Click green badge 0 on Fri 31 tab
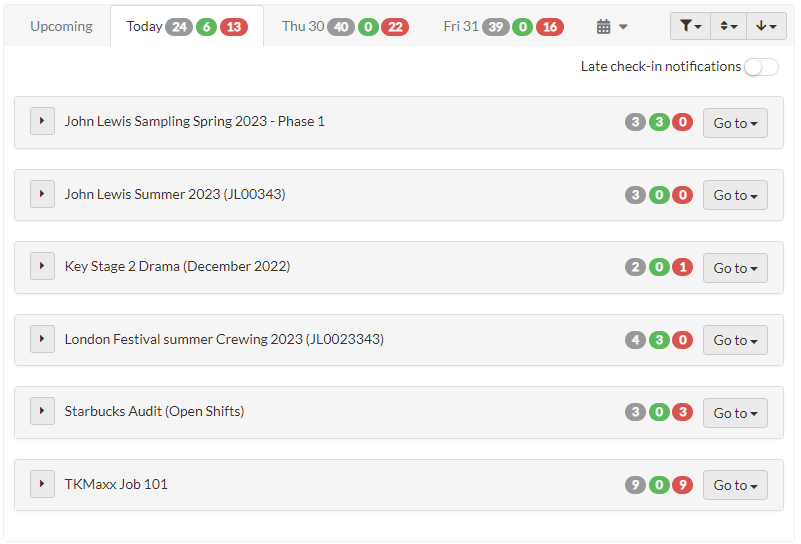The image size is (801, 544). [x=523, y=27]
